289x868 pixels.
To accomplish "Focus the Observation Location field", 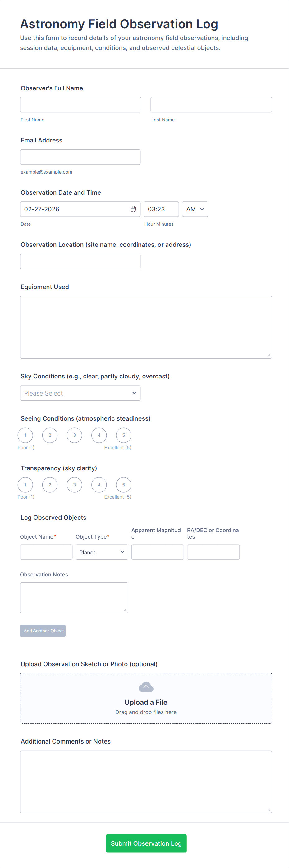I will [80, 261].
